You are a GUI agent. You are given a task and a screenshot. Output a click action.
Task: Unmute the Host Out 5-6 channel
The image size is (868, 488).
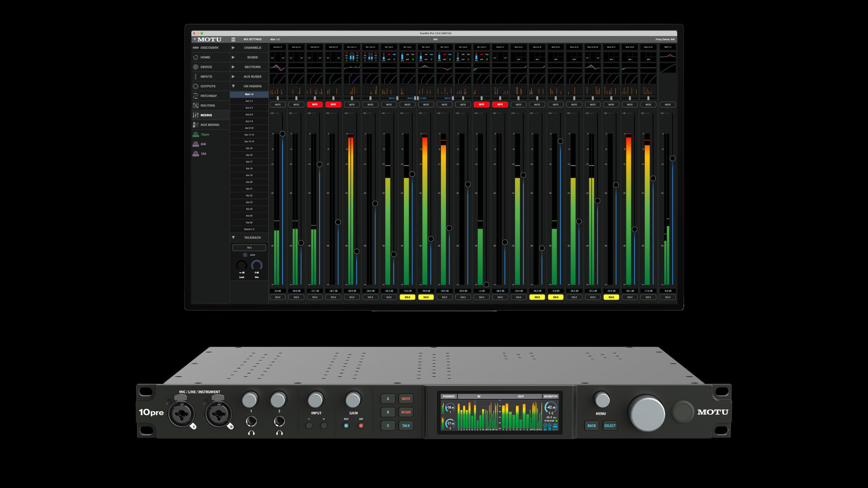[315, 104]
